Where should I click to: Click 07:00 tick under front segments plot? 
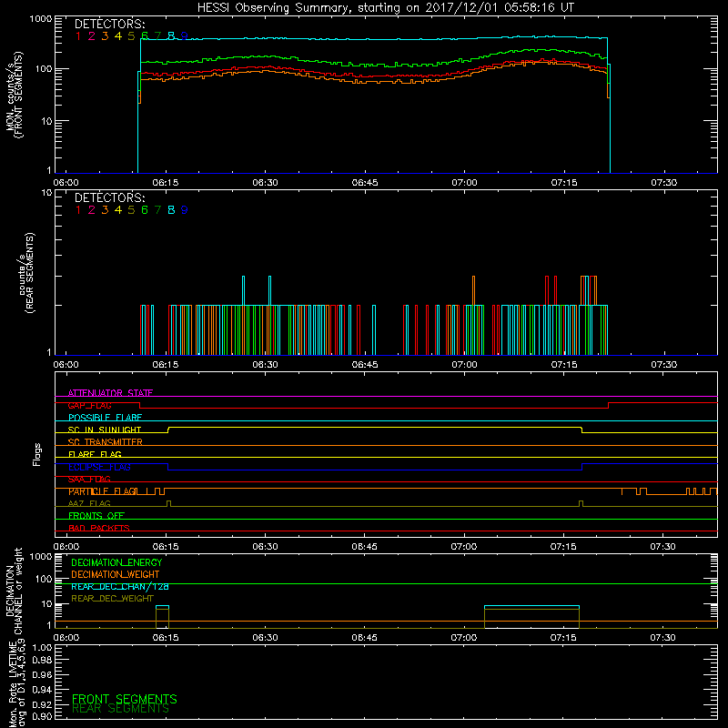(x=464, y=183)
